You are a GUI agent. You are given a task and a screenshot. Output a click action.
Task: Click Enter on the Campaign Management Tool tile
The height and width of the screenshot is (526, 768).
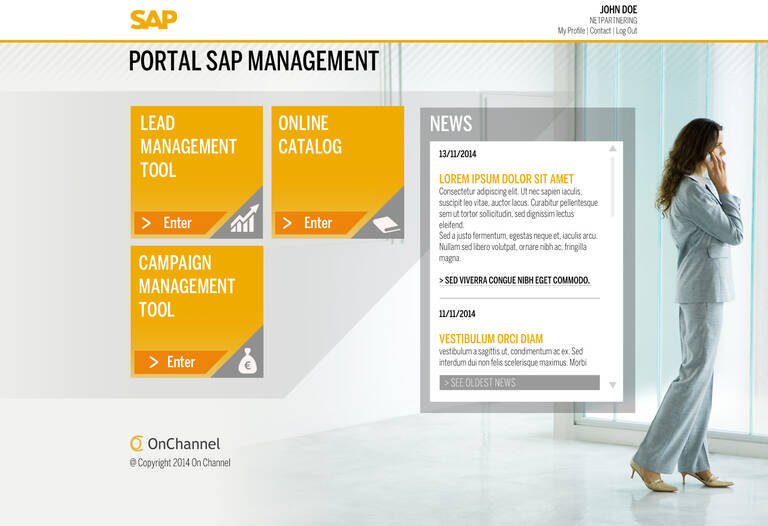pyautogui.click(x=179, y=362)
